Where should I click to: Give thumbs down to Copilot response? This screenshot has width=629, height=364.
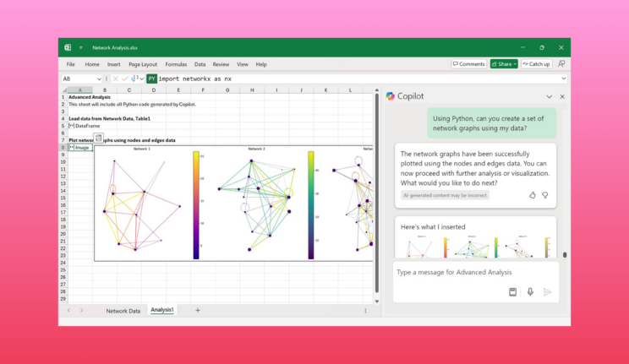point(544,195)
